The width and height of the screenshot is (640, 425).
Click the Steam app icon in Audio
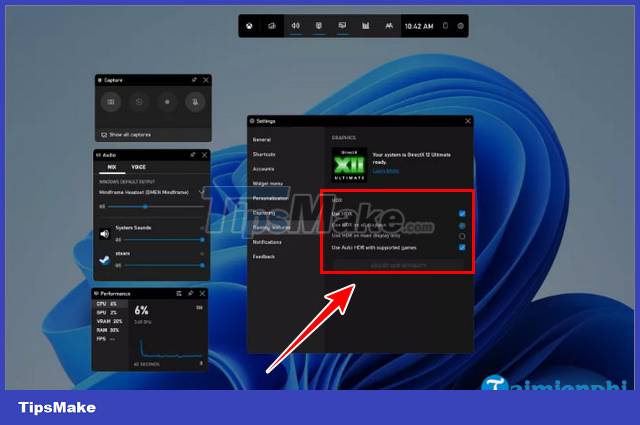pos(104,260)
